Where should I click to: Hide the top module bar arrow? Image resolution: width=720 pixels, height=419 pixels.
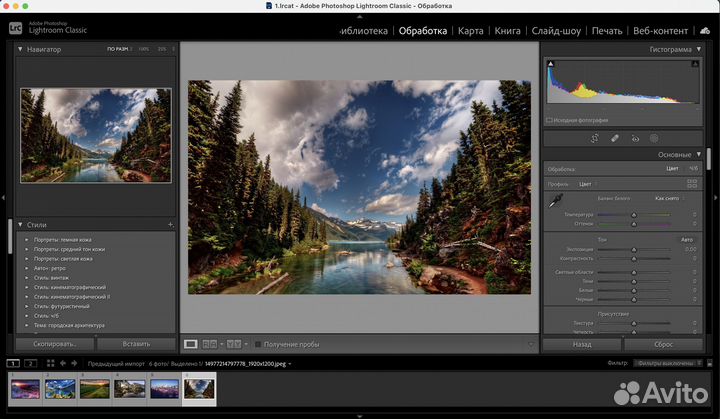(x=360, y=17)
